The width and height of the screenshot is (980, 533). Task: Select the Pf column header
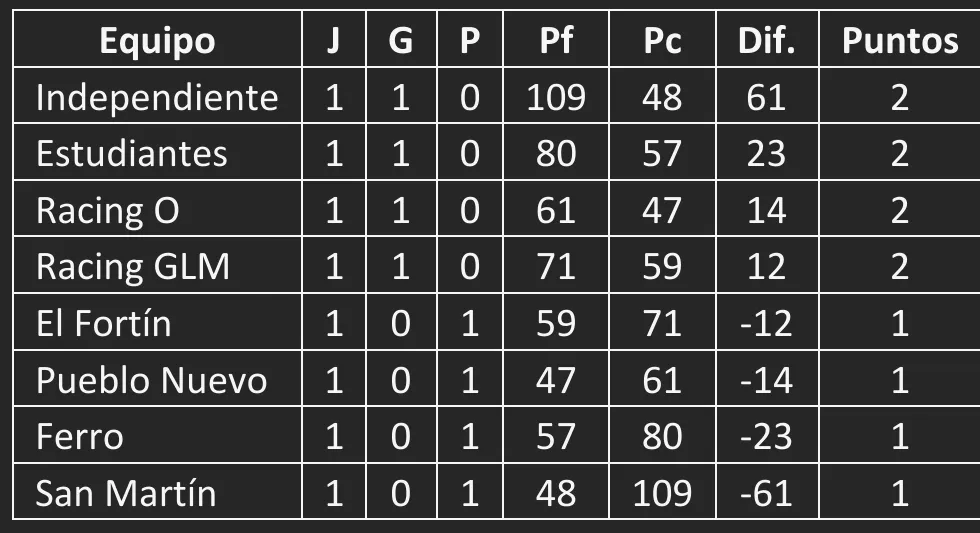point(556,41)
